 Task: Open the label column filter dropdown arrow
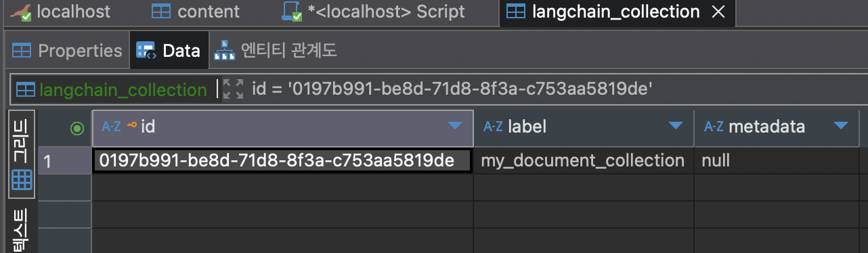675,125
